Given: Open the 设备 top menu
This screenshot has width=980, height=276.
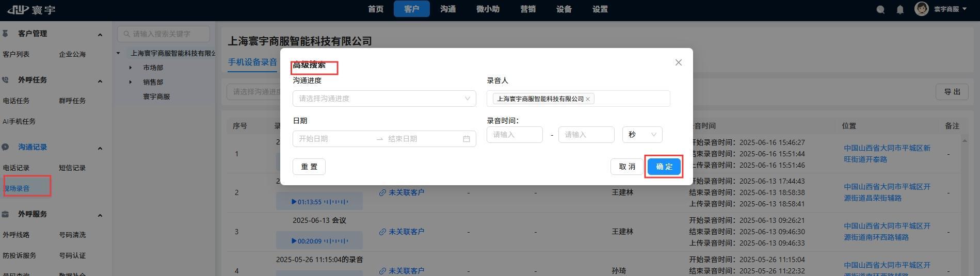Looking at the screenshot, I should pyautogui.click(x=564, y=9).
